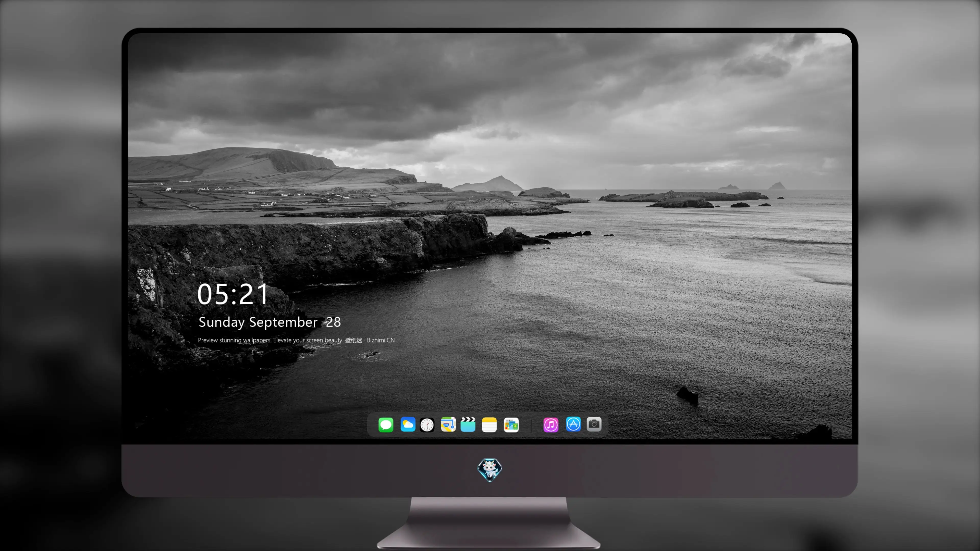
Task: Open the green Messages app in the dock
Action: [386, 424]
